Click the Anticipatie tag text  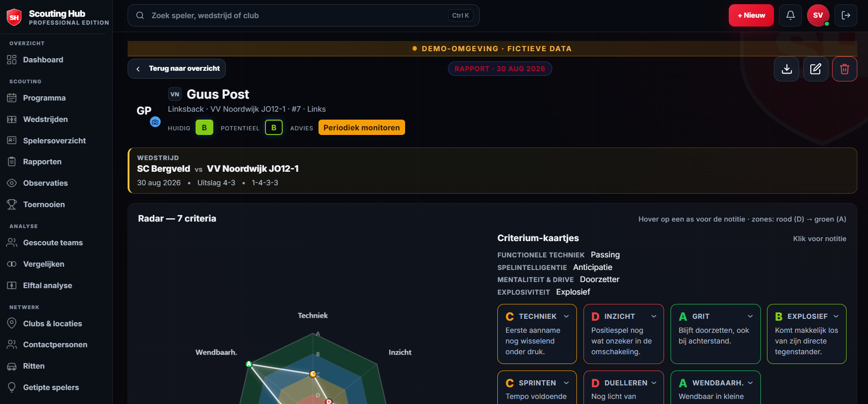coord(593,267)
